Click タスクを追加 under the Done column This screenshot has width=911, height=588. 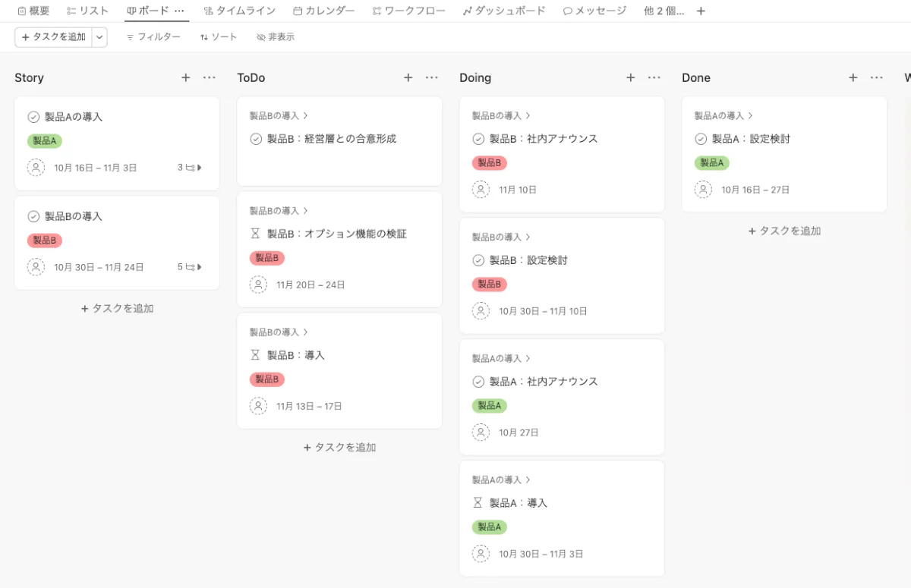click(x=784, y=231)
